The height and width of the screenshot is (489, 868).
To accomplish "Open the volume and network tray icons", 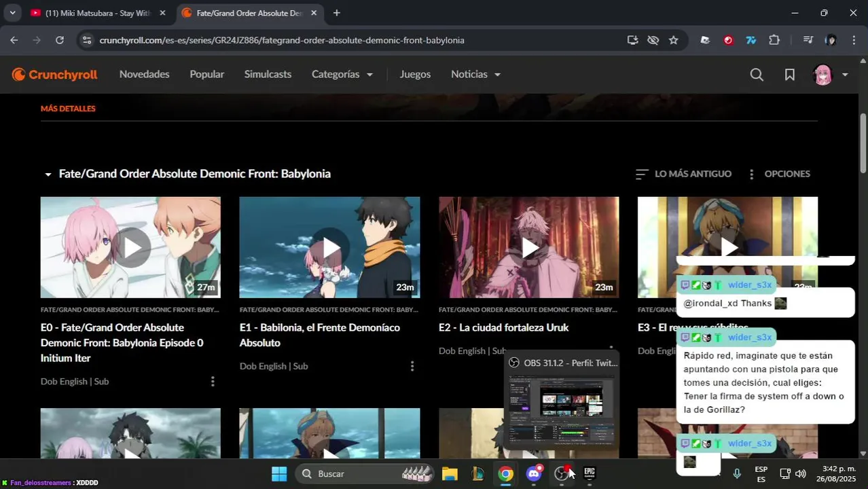I will tap(793, 473).
